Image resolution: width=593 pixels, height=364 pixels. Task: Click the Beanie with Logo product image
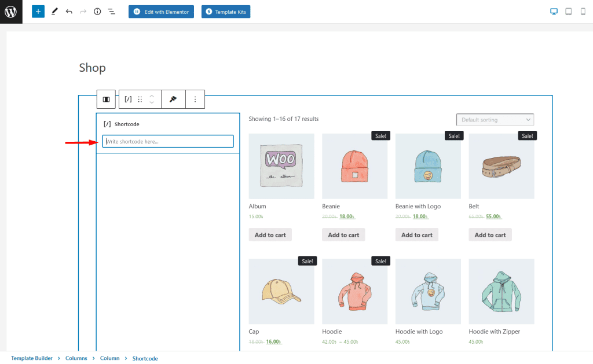click(428, 166)
